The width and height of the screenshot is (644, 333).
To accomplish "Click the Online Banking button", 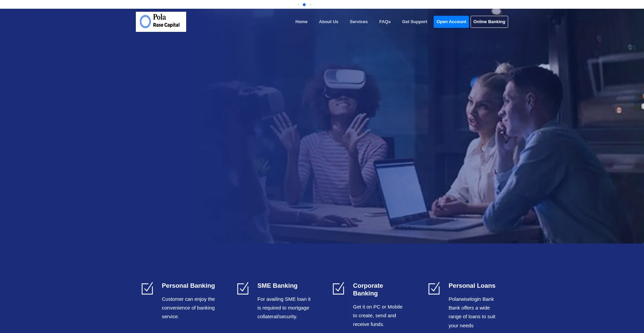I will [489, 22].
